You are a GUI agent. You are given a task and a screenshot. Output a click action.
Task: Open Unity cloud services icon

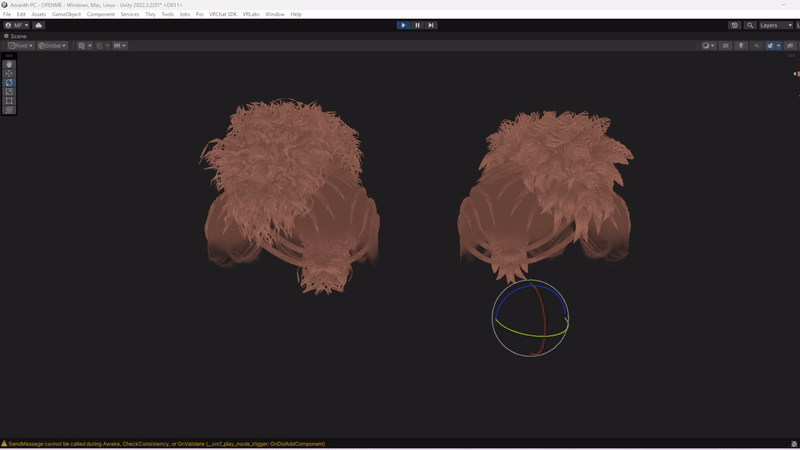39,25
